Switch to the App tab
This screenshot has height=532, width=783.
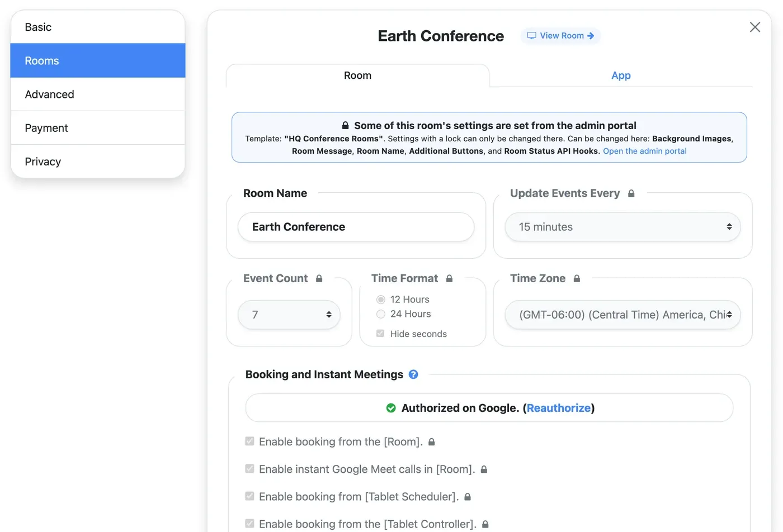click(x=621, y=75)
